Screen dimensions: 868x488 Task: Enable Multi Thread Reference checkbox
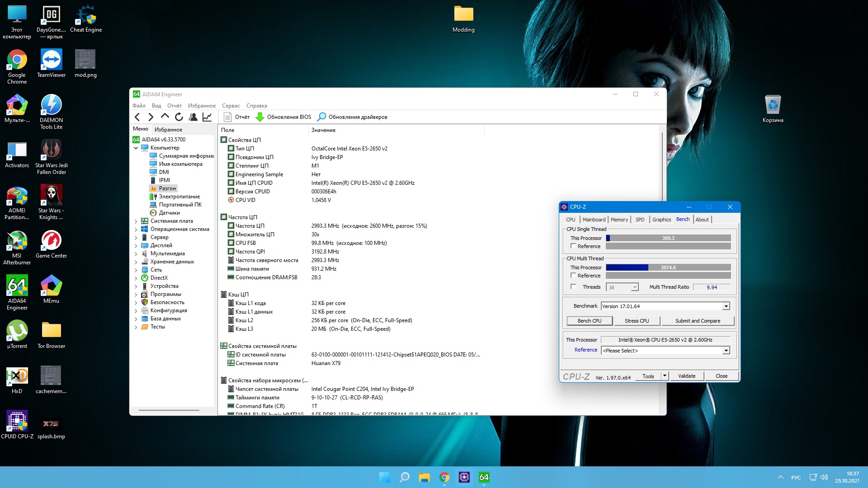click(573, 276)
